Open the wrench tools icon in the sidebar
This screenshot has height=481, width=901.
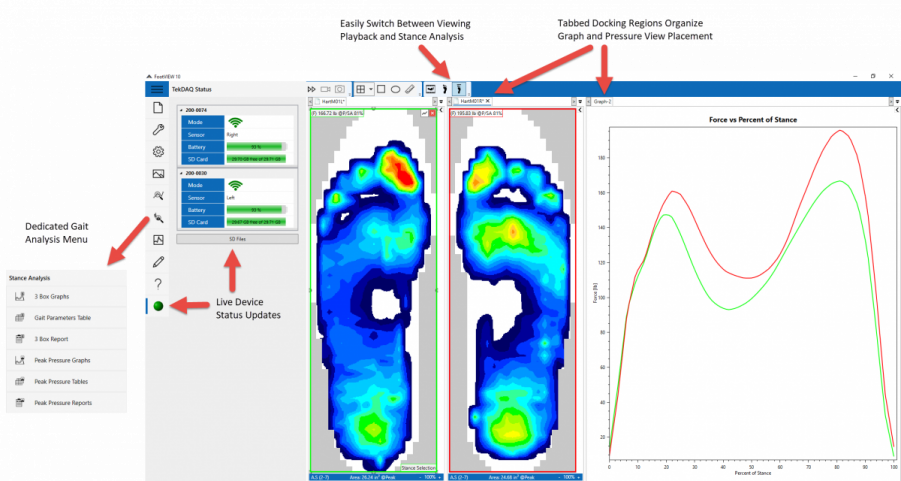(x=157, y=130)
